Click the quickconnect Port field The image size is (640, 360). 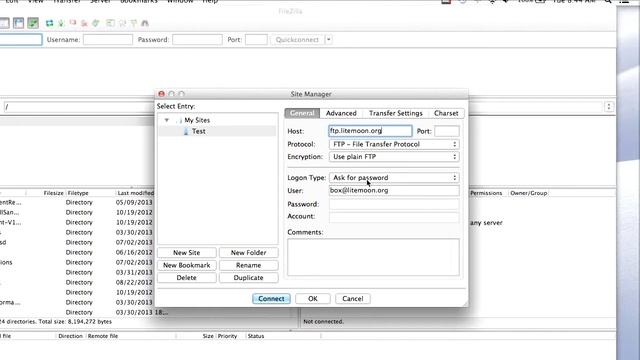click(256, 40)
